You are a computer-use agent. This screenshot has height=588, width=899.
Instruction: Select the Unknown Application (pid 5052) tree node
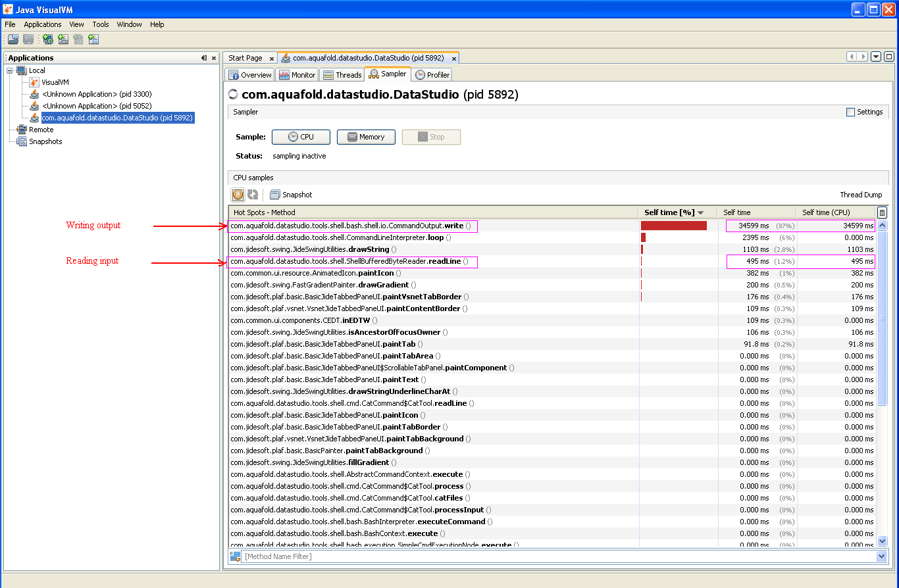(97, 106)
